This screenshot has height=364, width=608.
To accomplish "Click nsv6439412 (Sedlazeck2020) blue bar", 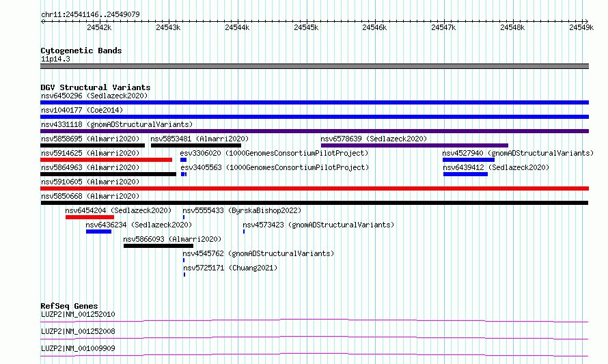I will pyautogui.click(x=465, y=174).
